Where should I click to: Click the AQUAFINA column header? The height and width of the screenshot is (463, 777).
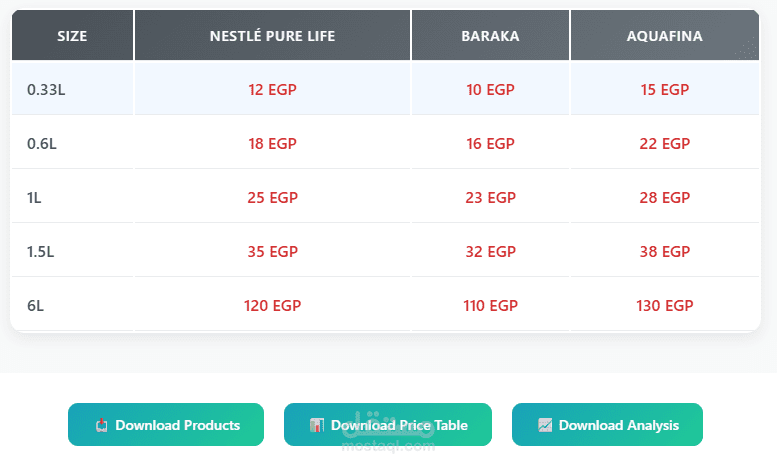click(x=664, y=36)
